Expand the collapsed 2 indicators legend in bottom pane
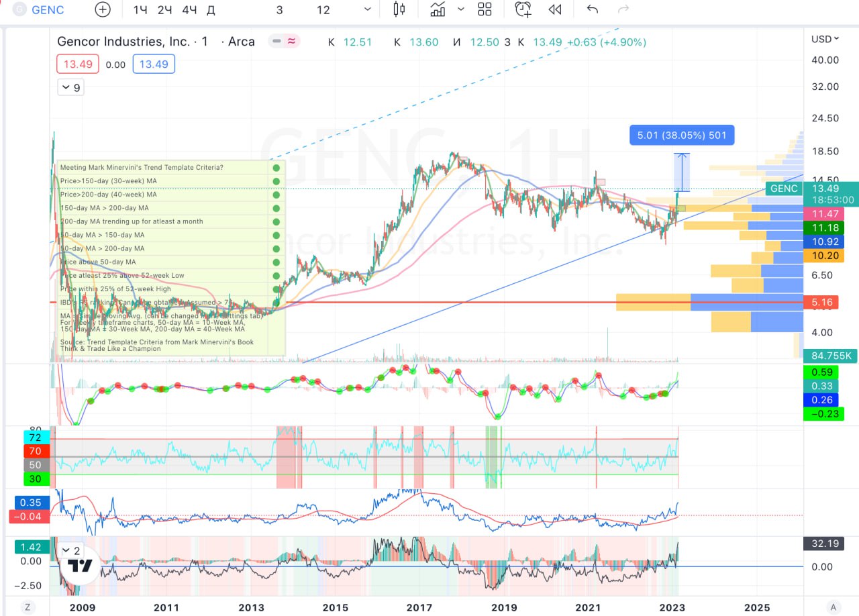The height and width of the screenshot is (616, 859). click(x=70, y=550)
